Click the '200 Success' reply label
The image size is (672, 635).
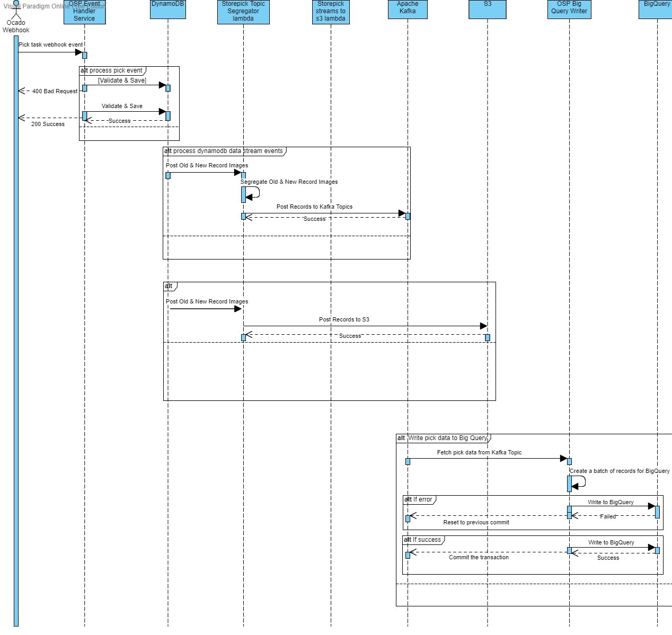click(48, 124)
